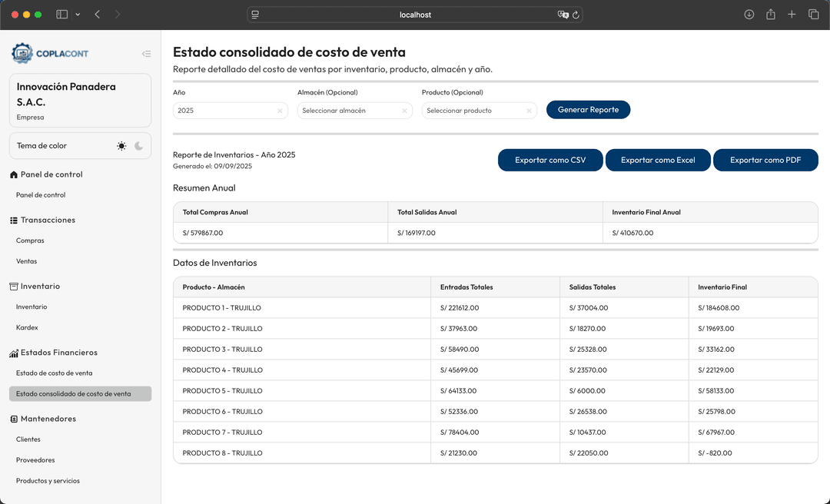This screenshot has width=830, height=504.
Task: Clear the 2025 value from the Año field
Action: [280, 111]
